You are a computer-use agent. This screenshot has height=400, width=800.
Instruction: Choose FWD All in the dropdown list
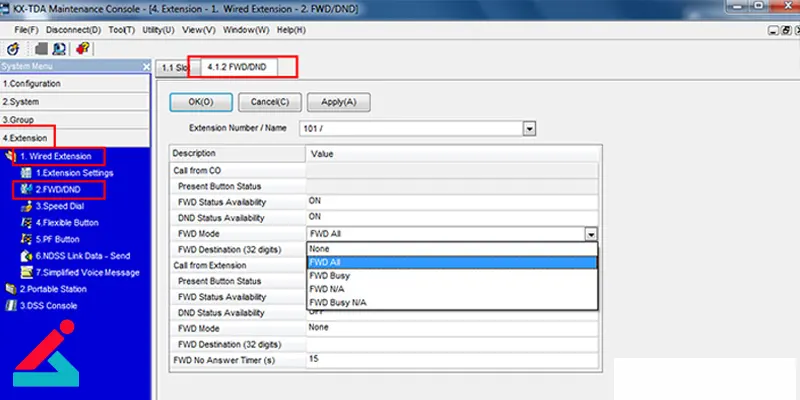[452, 262]
